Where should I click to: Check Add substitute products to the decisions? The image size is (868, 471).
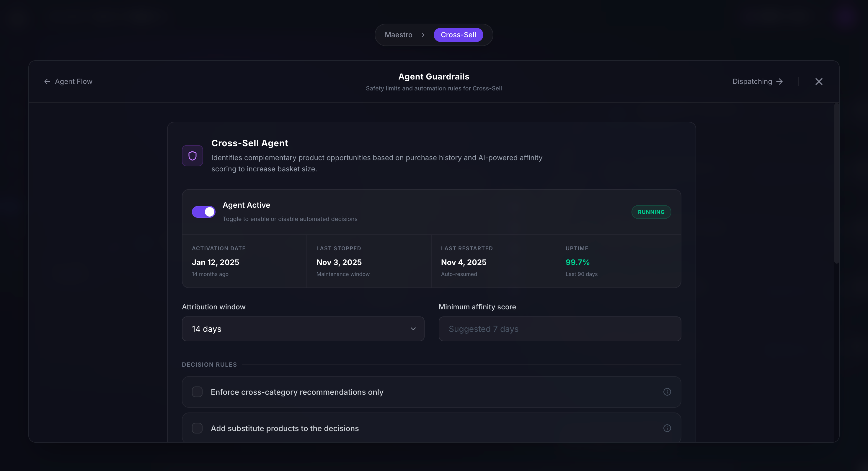coord(197,428)
